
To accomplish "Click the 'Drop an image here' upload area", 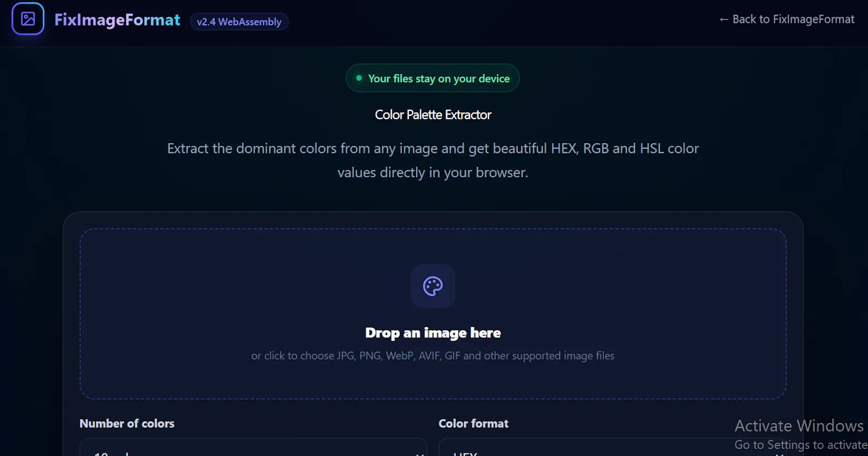I will pos(433,314).
